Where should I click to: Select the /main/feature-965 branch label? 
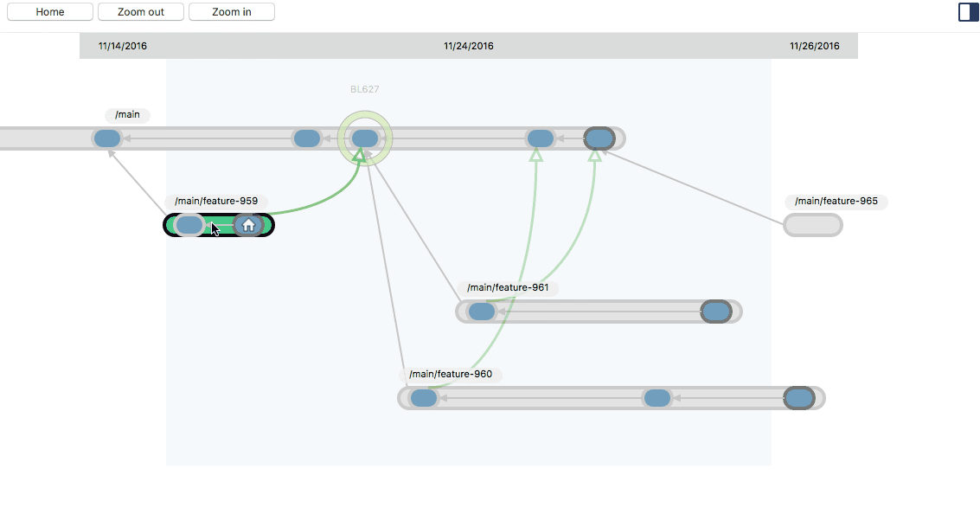pyautogui.click(x=836, y=201)
